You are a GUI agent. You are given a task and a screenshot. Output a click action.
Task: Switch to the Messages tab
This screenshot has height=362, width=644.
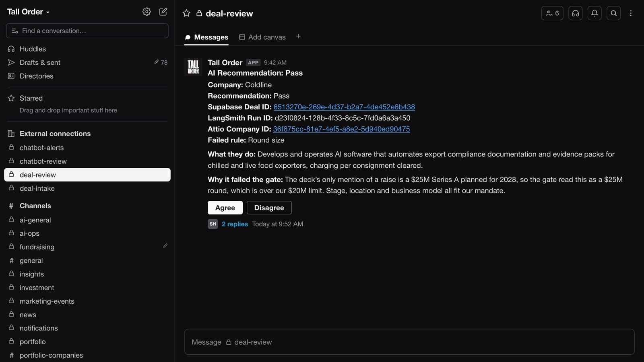coord(206,37)
